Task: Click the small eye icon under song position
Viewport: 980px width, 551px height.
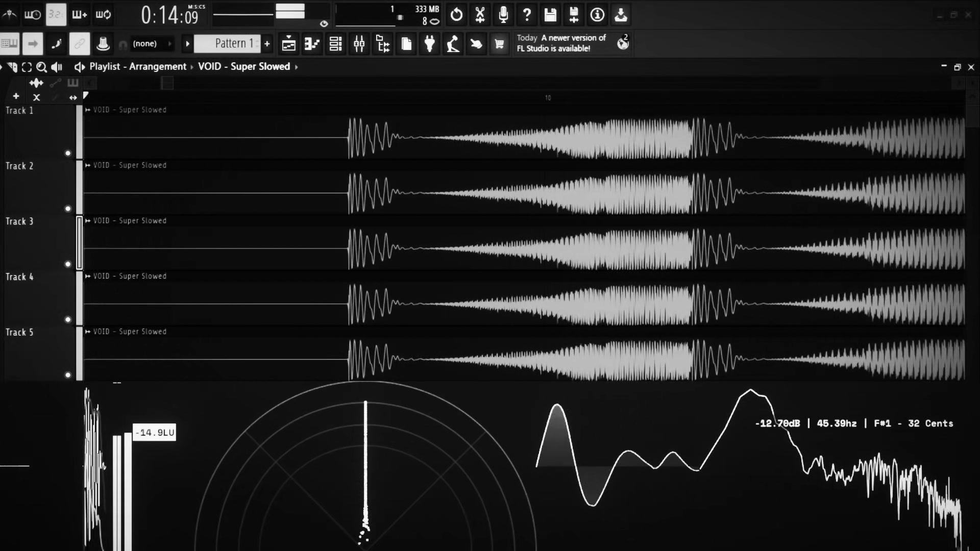Action: point(324,23)
